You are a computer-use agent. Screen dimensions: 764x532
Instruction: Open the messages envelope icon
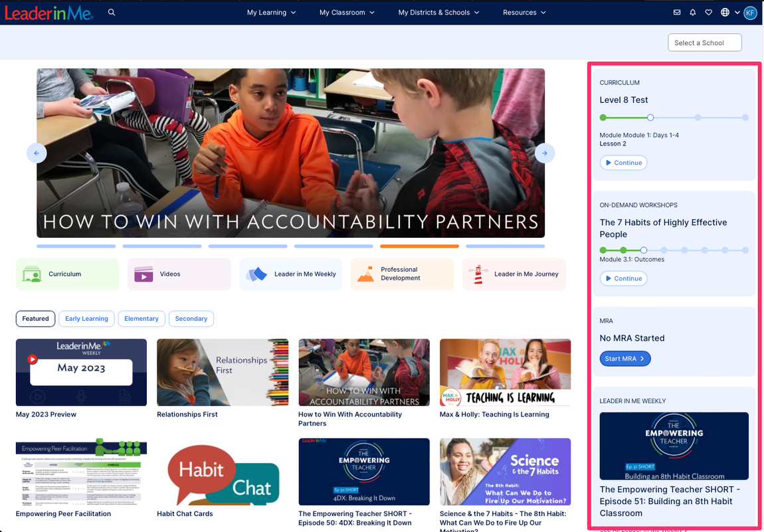coord(677,12)
